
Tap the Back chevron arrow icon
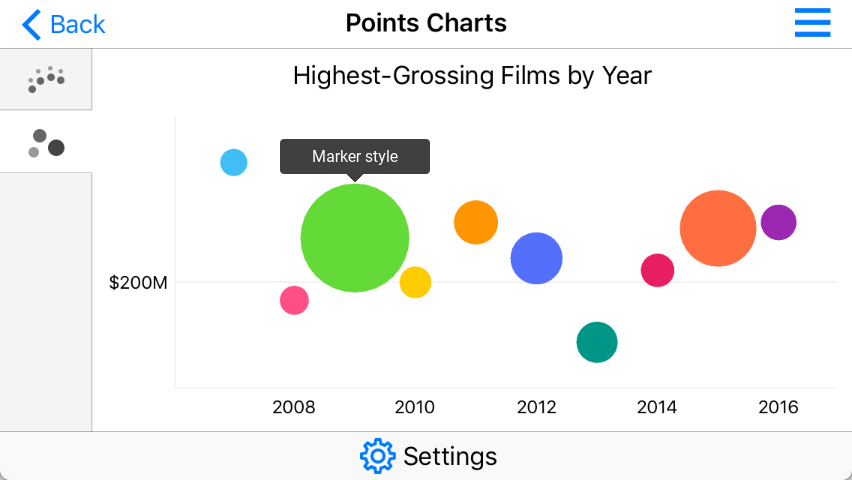tap(32, 24)
